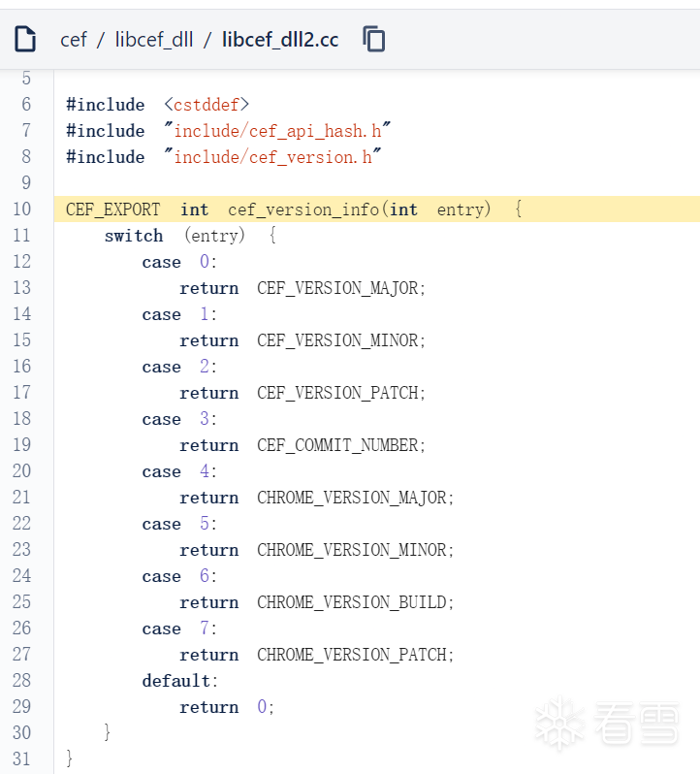Click the "case 2:" label
This screenshot has height=774, width=700.
click(179, 367)
